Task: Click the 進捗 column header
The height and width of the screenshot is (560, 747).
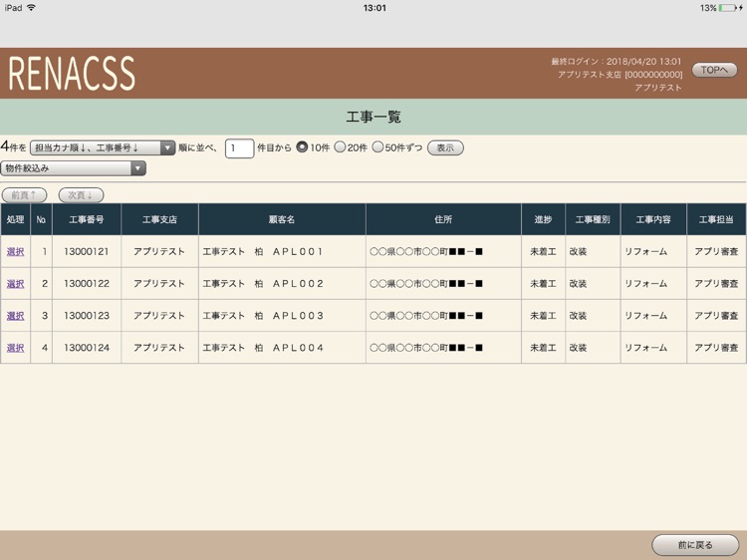Action: point(543,219)
